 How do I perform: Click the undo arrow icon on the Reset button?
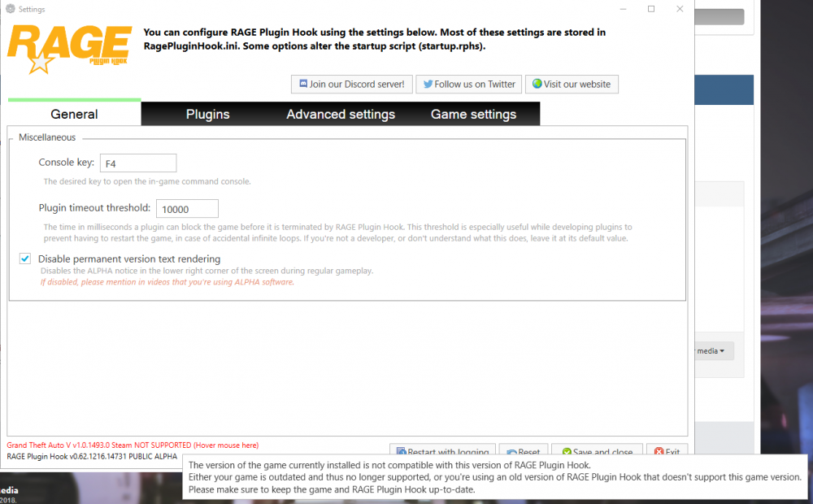pos(511,450)
